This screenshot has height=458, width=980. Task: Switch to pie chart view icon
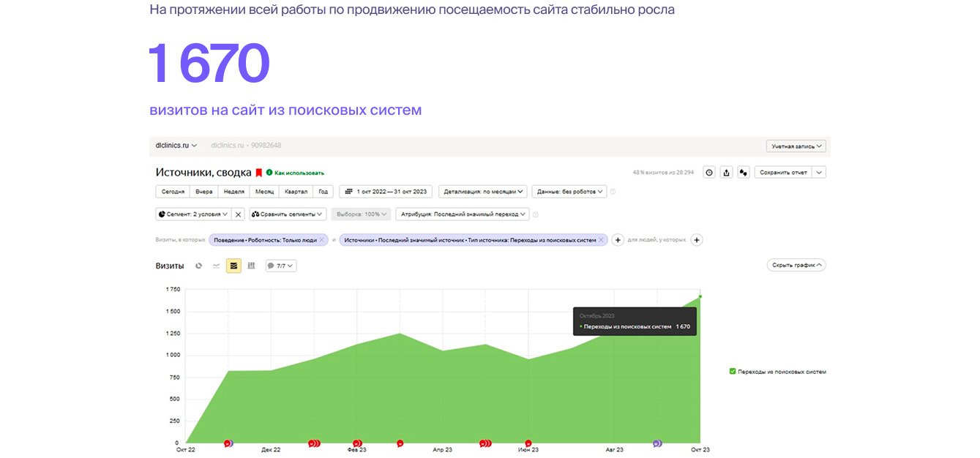pyautogui.click(x=198, y=266)
